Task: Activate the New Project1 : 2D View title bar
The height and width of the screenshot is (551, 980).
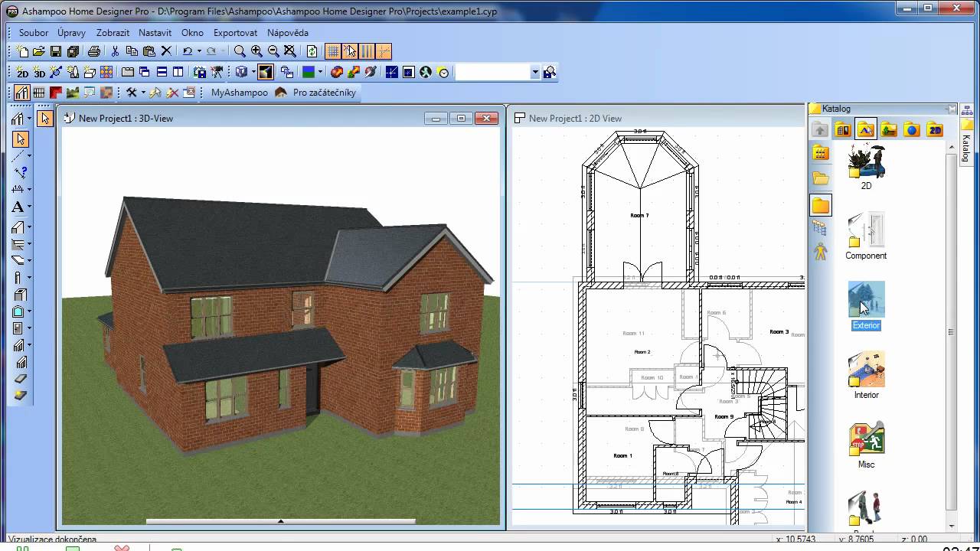Action: (x=657, y=118)
